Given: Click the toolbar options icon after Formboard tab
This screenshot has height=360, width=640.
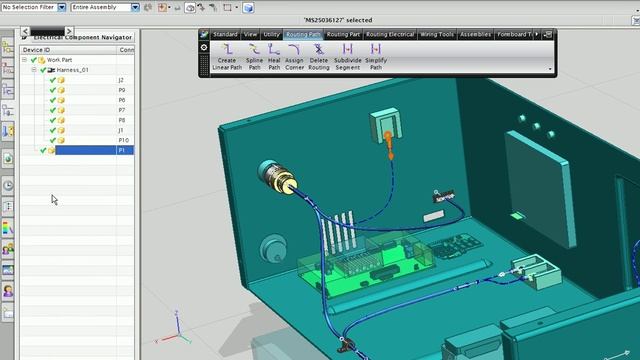Looking at the screenshot, I should coord(548,35).
